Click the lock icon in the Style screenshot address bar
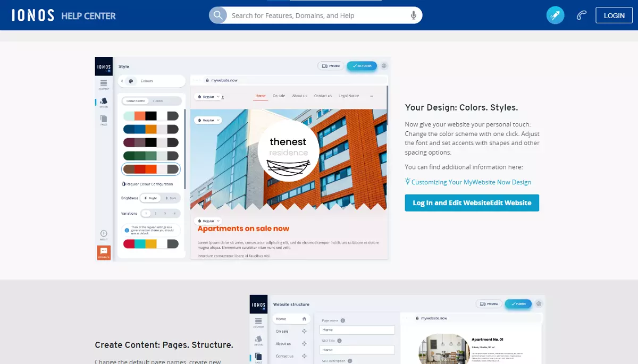 [x=207, y=80]
